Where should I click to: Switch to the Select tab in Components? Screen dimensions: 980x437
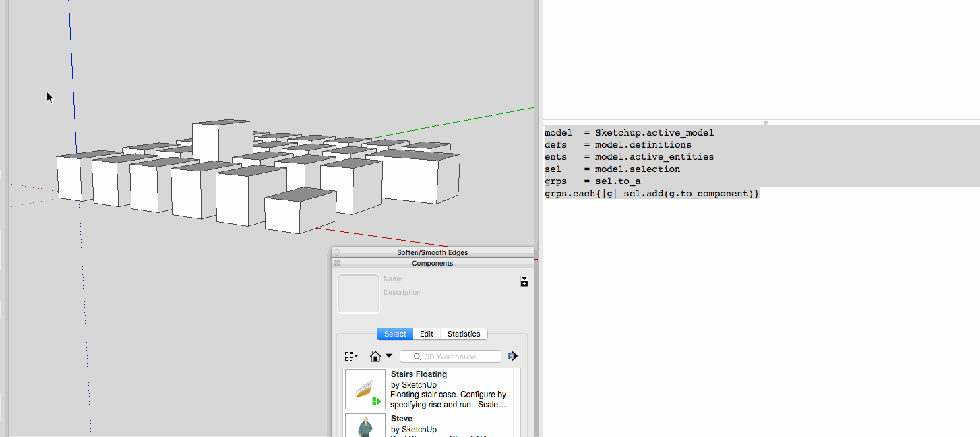point(395,334)
